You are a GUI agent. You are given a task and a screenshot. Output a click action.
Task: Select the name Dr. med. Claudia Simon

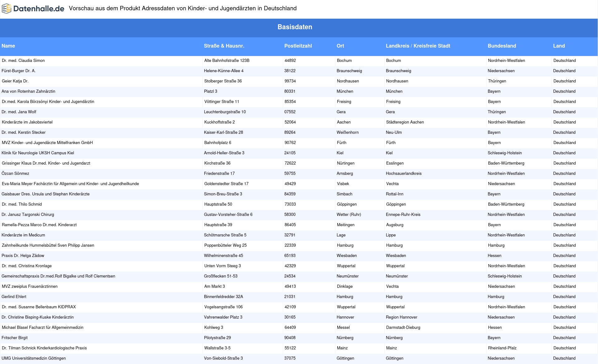(23, 61)
